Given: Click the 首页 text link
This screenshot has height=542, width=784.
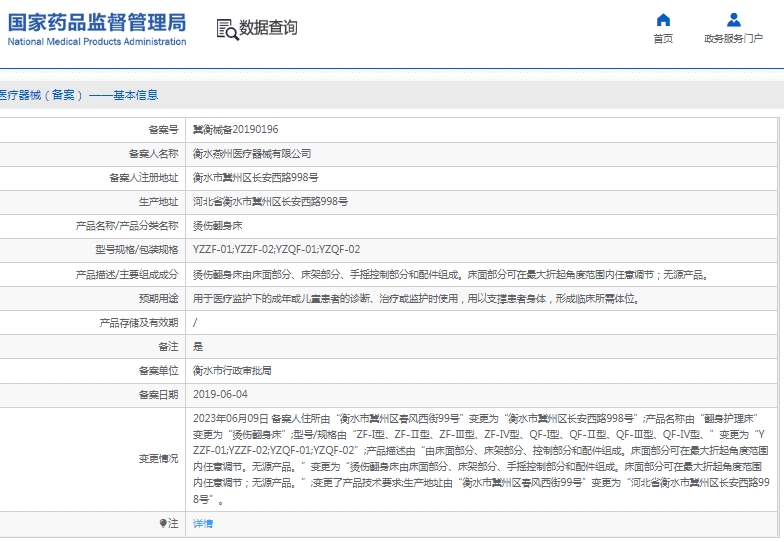Looking at the screenshot, I should [x=663, y=38].
